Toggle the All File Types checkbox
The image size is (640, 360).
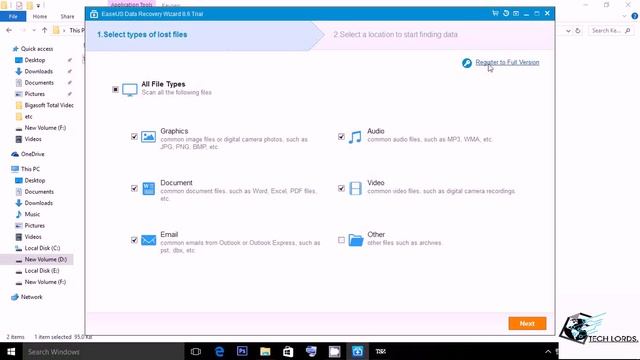[115, 89]
